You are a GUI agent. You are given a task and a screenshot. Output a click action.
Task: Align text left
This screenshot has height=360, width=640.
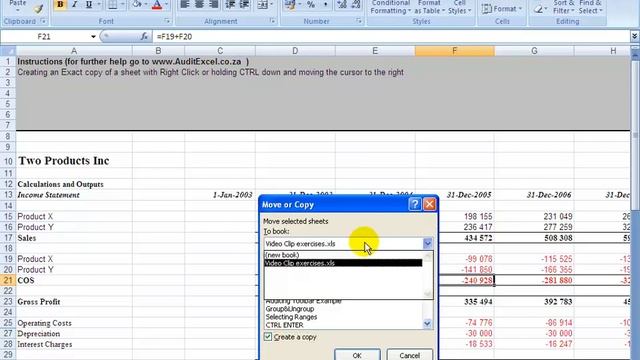184,5
